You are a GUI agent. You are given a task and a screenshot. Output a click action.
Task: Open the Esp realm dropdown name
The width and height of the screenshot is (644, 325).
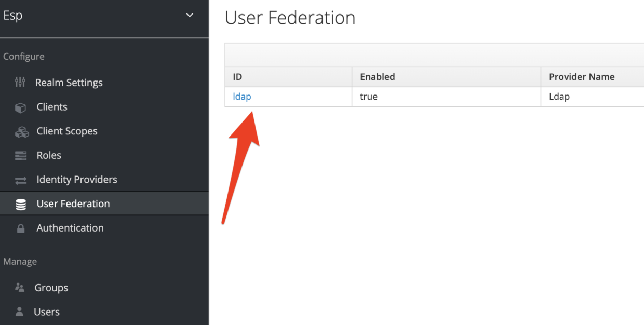[x=12, y=16]
